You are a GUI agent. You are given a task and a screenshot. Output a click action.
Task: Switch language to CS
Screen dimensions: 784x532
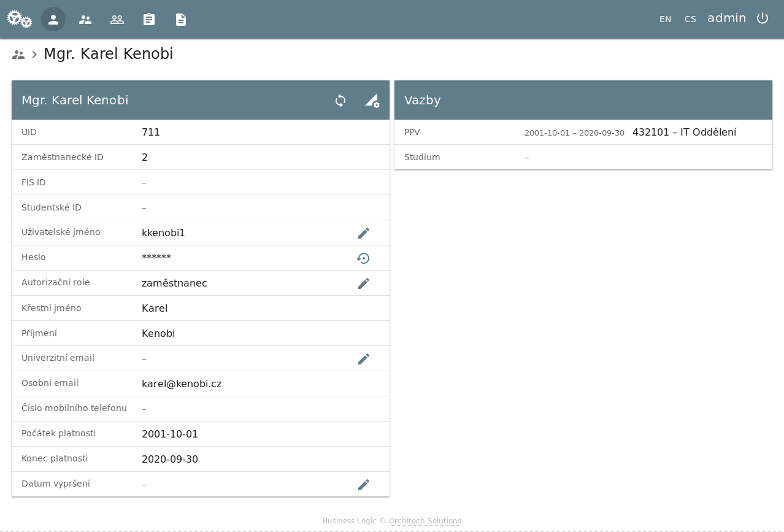tap(690, 19)
